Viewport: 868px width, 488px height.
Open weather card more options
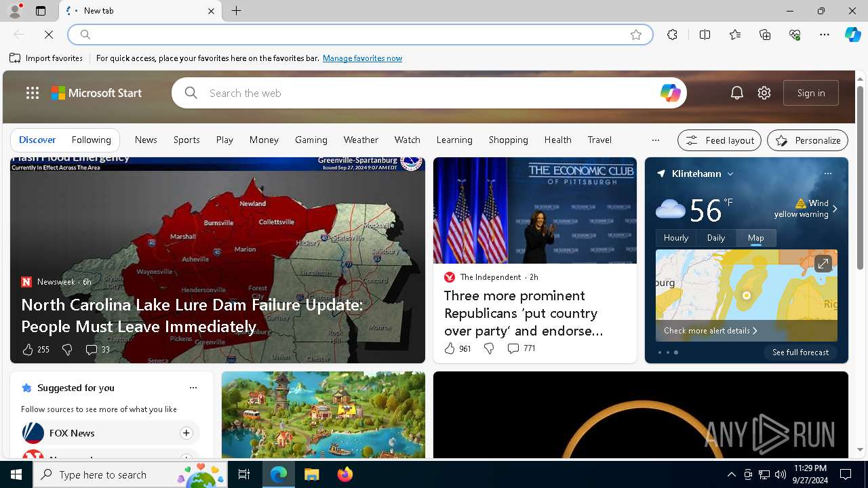(827, 174)
